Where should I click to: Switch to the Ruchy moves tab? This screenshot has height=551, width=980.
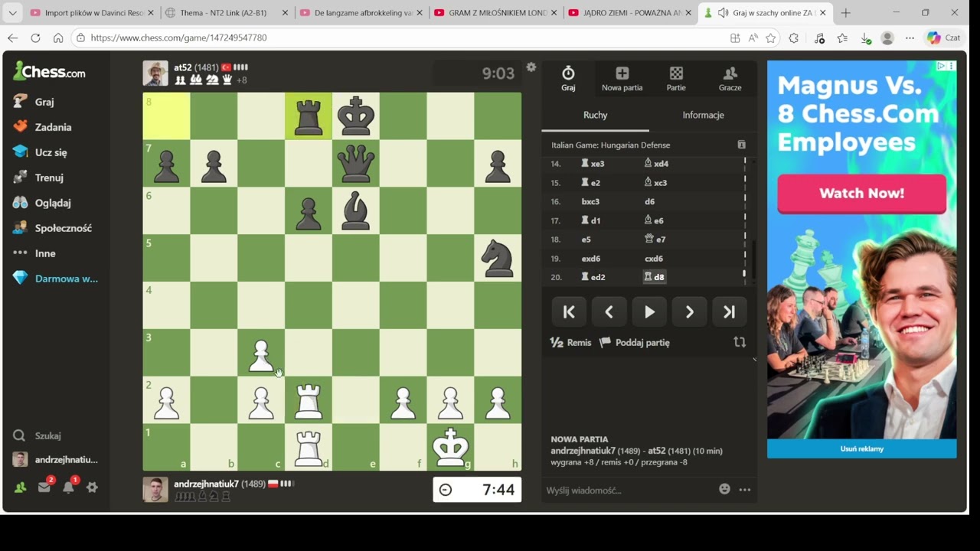[595, 116]
